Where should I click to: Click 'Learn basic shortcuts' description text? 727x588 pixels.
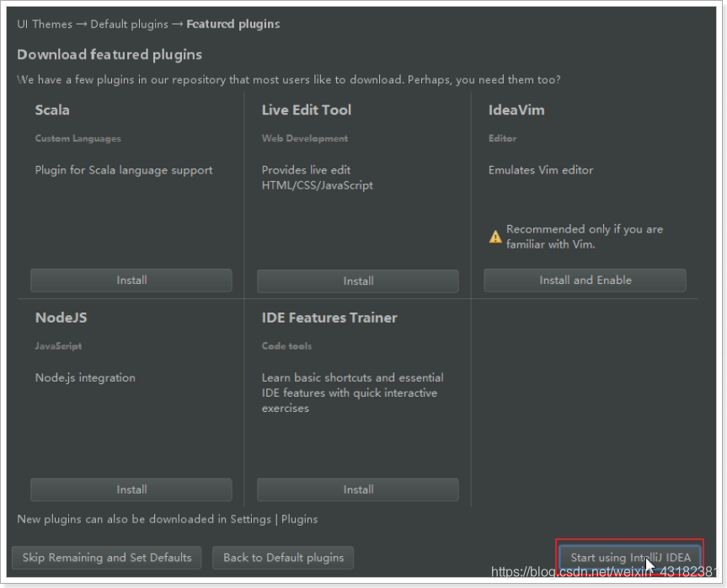tap(352, 393)
